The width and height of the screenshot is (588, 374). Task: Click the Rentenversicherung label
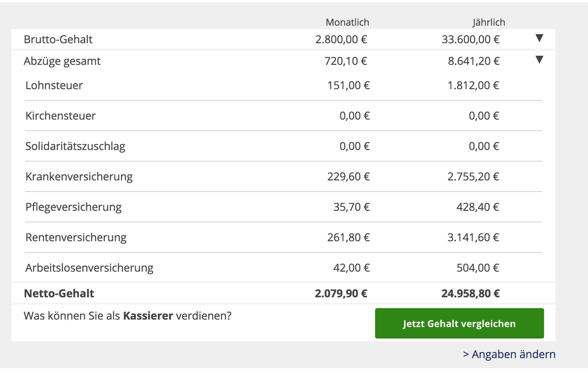[x=76, y=238]
